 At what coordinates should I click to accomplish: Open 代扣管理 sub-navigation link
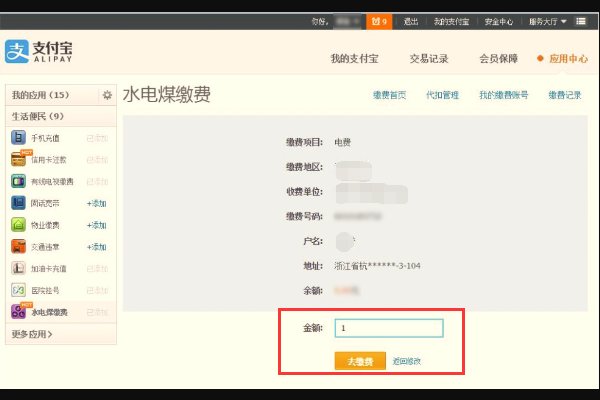(442, 95)
